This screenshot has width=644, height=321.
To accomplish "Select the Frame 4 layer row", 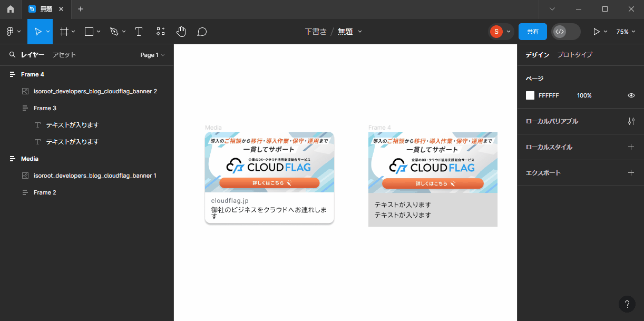I will (x=86, y=74).
